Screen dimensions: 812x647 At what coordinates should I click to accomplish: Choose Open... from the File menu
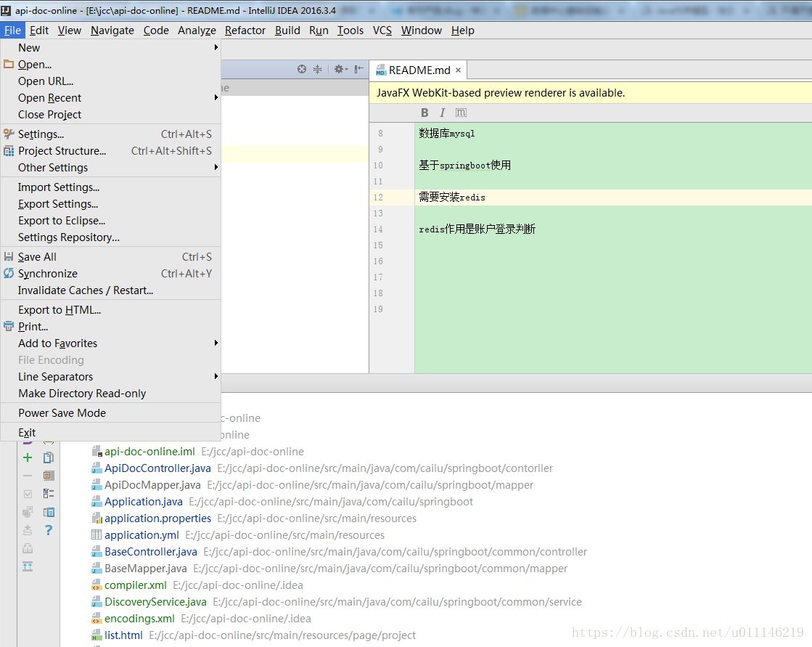coord(111,64)
